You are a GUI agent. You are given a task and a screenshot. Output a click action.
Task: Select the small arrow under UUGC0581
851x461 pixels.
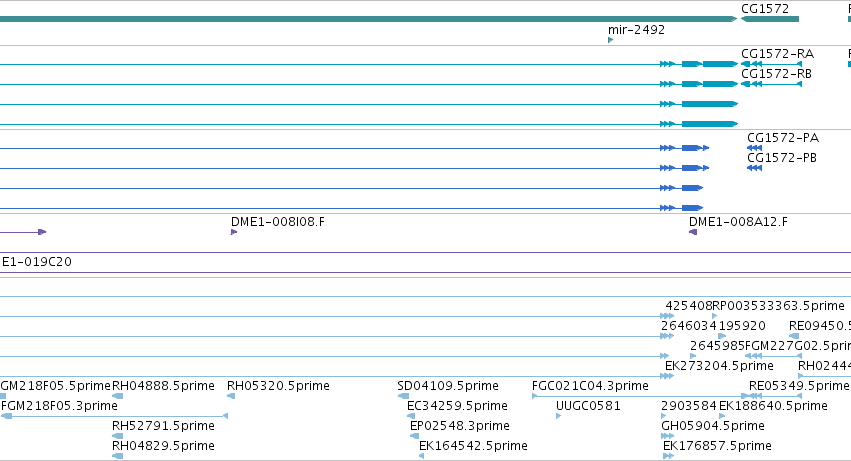558,416
